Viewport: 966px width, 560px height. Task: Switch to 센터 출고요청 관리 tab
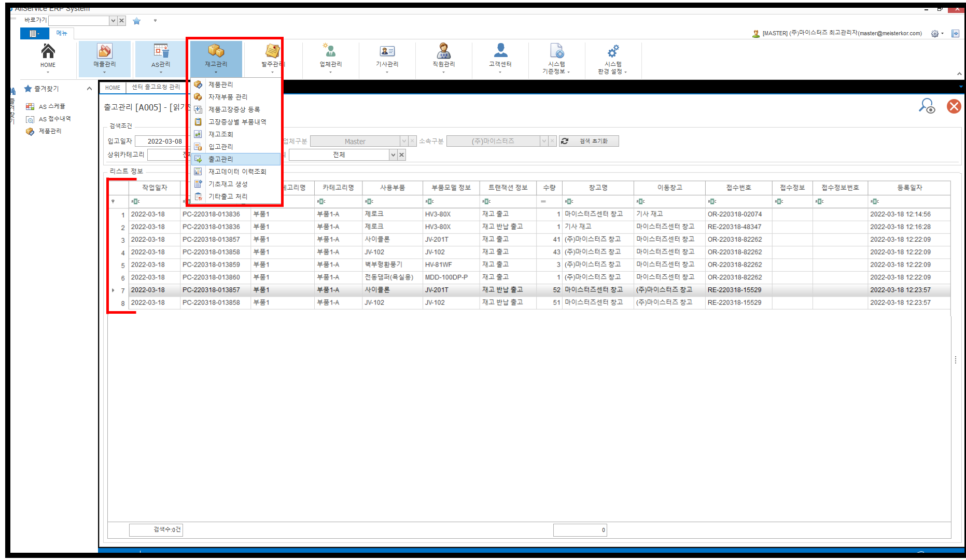point(156,87)
